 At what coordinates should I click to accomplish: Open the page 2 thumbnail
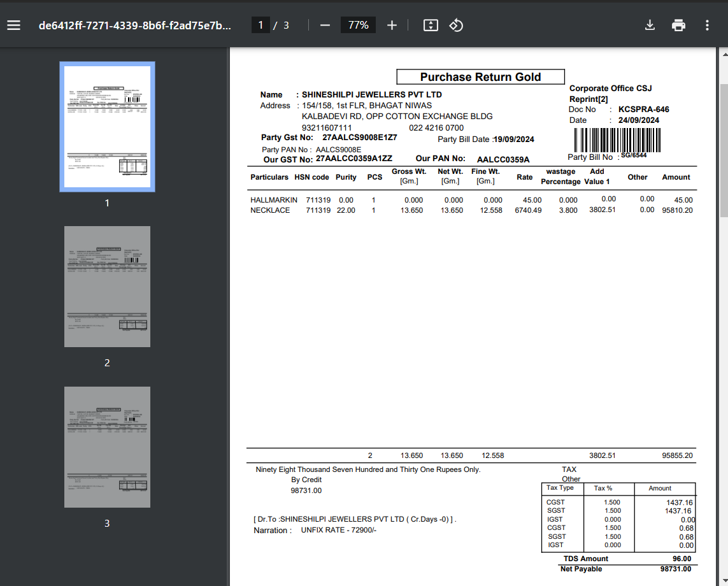coord(107,287)
